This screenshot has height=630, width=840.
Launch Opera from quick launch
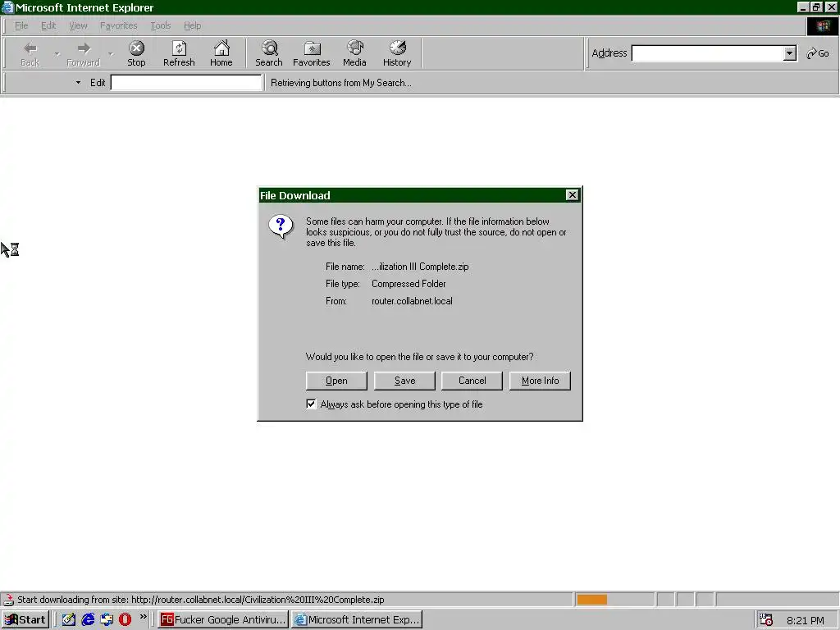125,620
